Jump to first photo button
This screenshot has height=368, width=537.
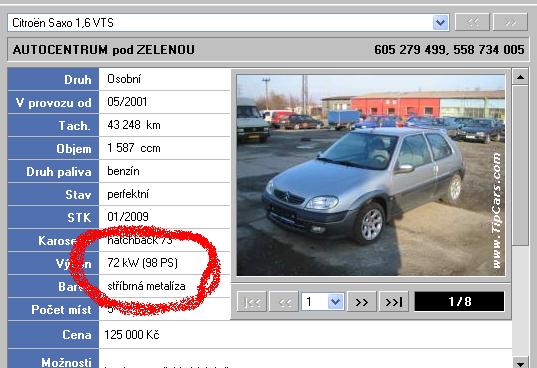click(x=252, y=302)
